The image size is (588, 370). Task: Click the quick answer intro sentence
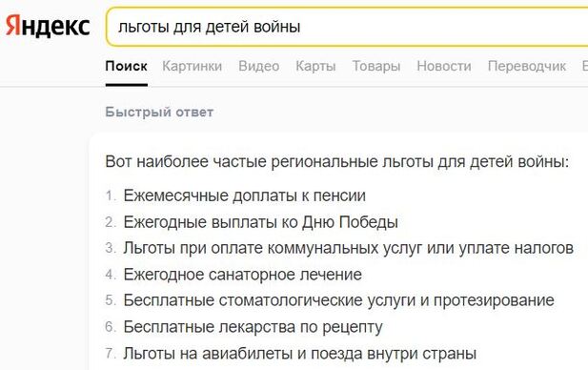point(337,162)
